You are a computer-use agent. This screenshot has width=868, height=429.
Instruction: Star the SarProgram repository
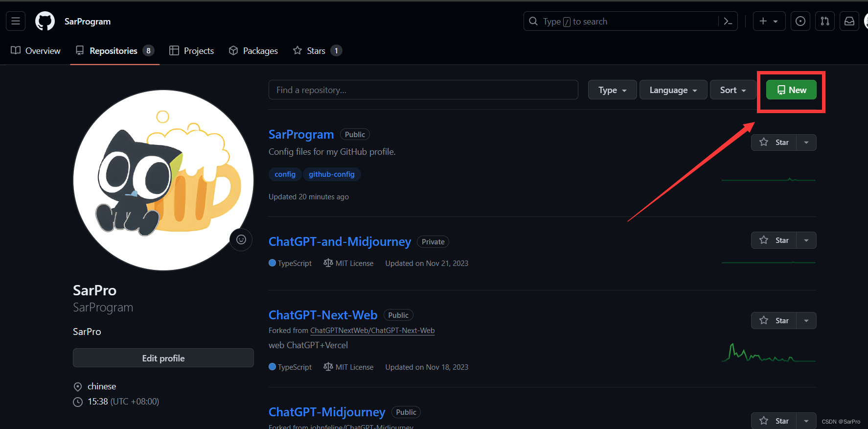774,143
